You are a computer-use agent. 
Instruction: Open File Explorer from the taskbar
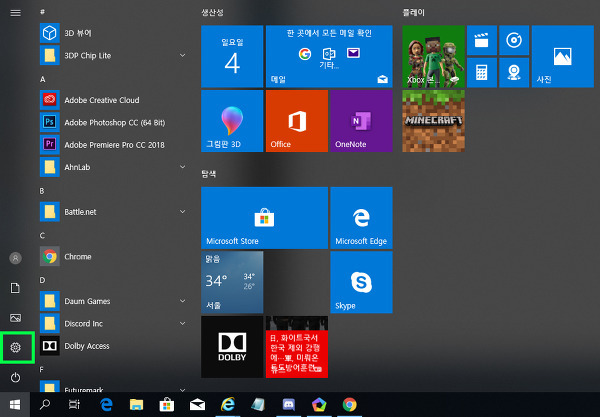136,404
